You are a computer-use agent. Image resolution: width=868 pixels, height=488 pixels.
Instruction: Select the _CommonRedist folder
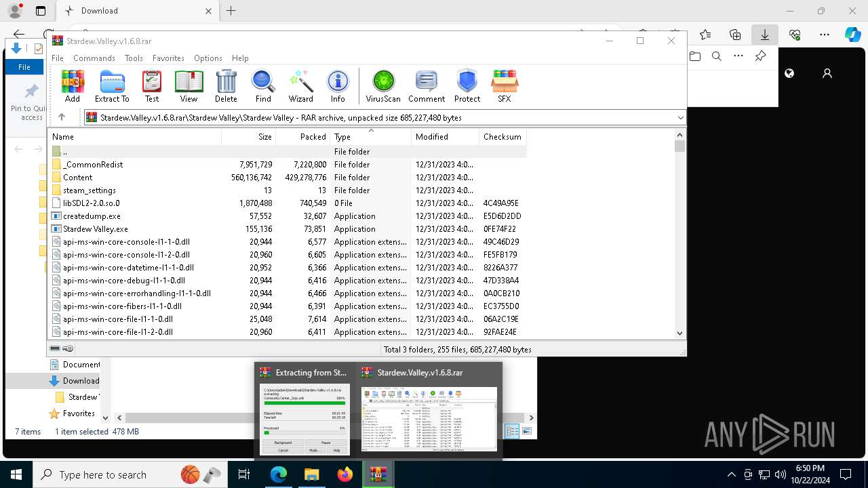(x=288, y=165)
